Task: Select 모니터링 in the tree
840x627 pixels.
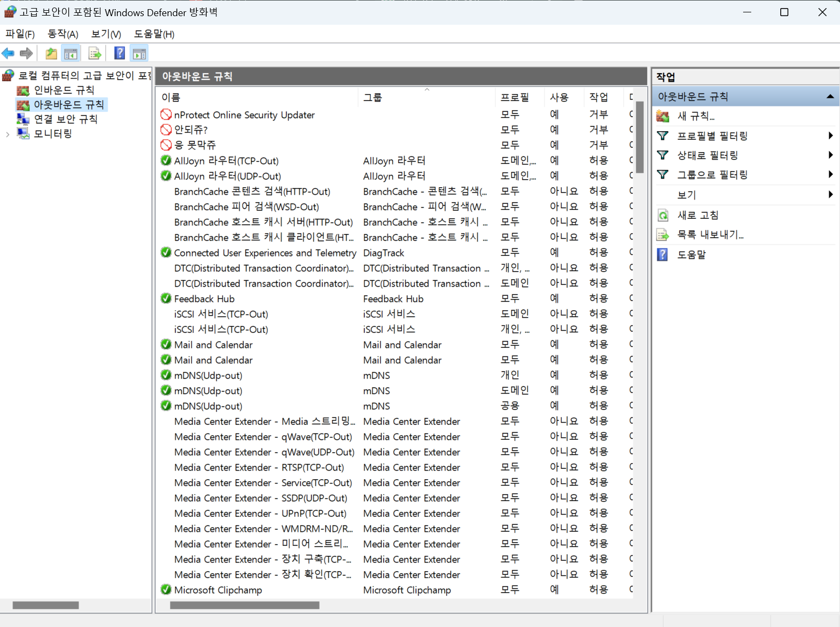Action: (53, 133)
